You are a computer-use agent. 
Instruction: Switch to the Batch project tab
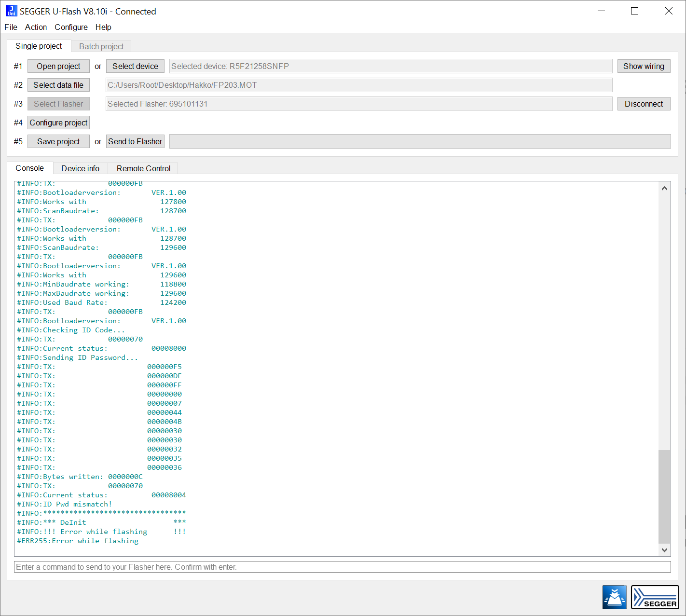click(101, 46)
